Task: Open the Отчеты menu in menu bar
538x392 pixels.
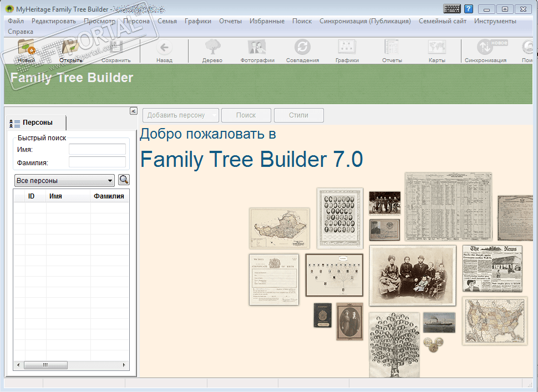Action: coord(230,21)
